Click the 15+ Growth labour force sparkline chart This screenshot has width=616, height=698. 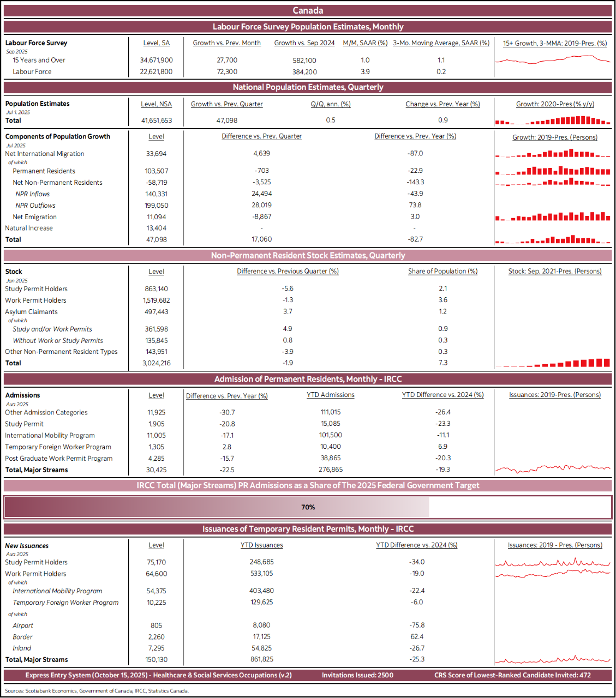[553, 59]
